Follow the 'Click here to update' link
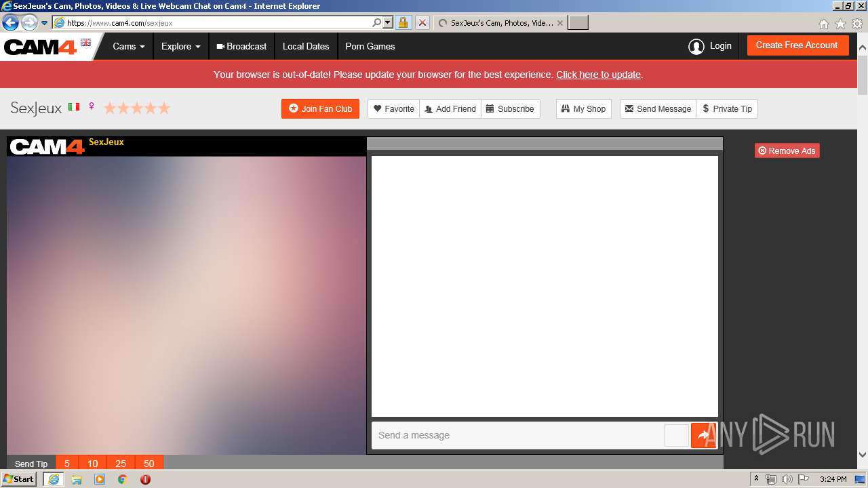The width and height of the screenshot is (868, 488). click(598, 75)
